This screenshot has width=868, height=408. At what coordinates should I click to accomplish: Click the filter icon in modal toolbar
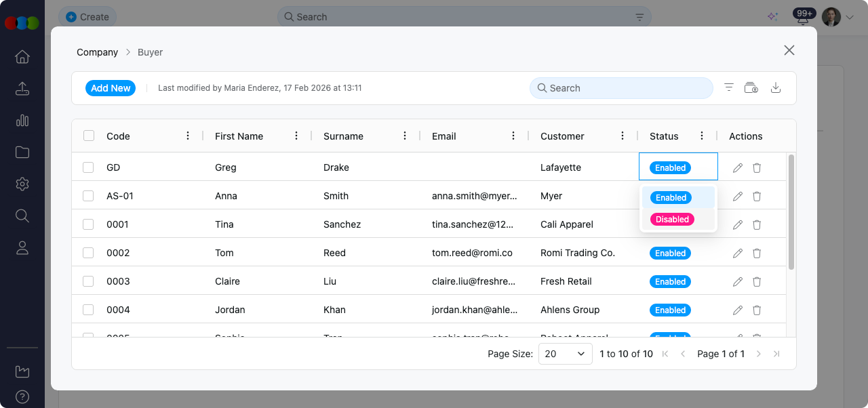click(x=729, y=87)
